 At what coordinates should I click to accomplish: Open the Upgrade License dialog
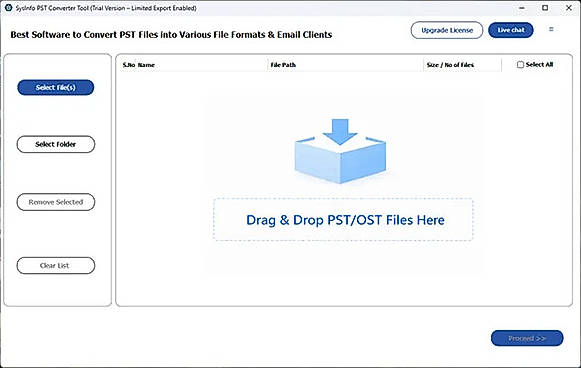tap(447, 30)
